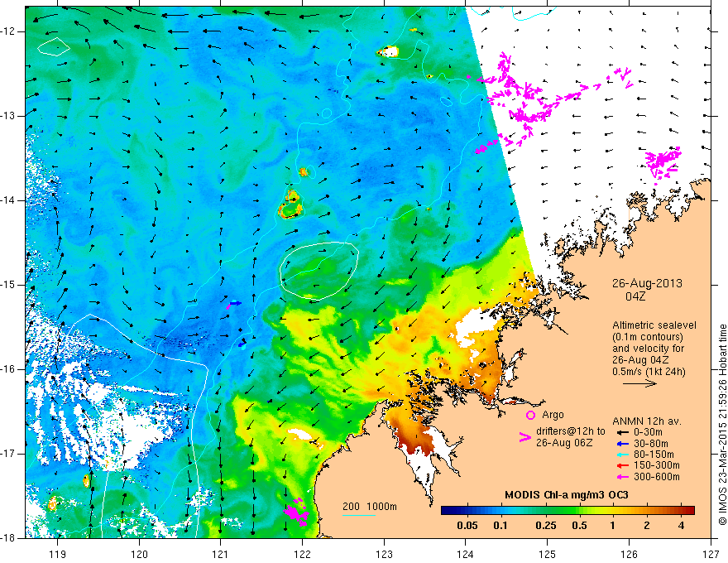Image resolution: width=728 pixels, height=563 pixels.
Task: Click the 0.5m/s velocity scale arrow
Action: pyautogui.click(x=639, y=383)
